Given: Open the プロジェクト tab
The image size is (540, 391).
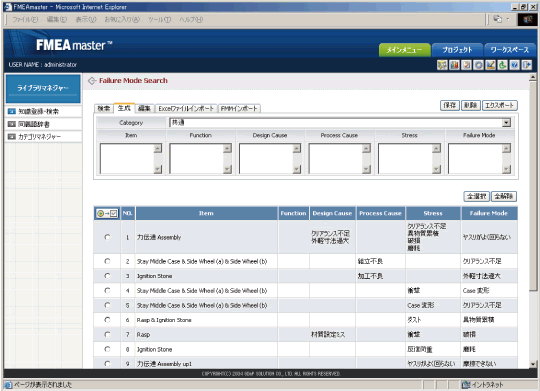Looking at the screenshot, I should click(457, 50).
